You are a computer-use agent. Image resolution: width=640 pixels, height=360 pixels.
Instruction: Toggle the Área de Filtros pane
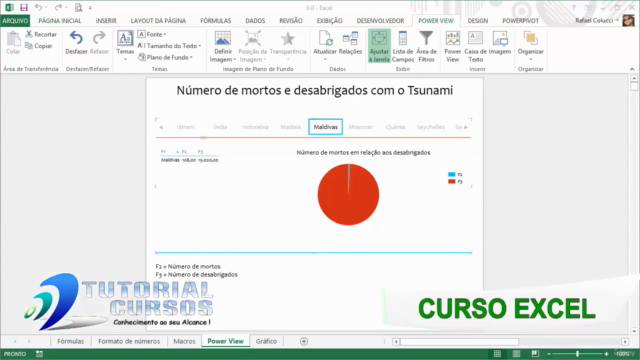[426, 46]
